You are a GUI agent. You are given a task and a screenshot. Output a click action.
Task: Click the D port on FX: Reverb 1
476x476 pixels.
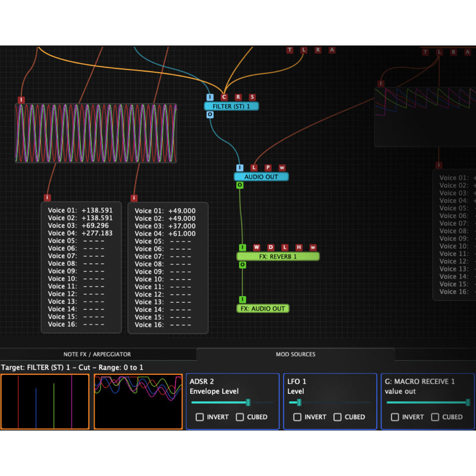pos(271,247)
